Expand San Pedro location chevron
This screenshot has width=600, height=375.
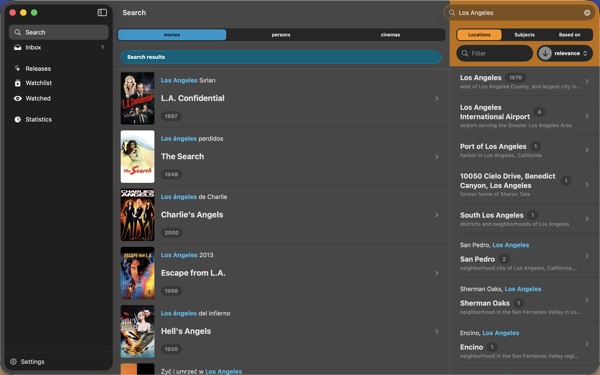point(587,256)
